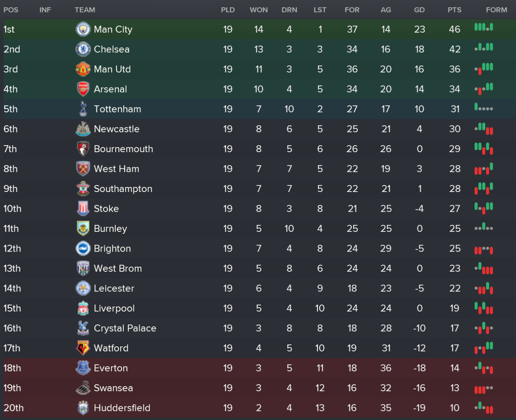
Task: Open the Newcastle club badge
Action: (83, 129)
